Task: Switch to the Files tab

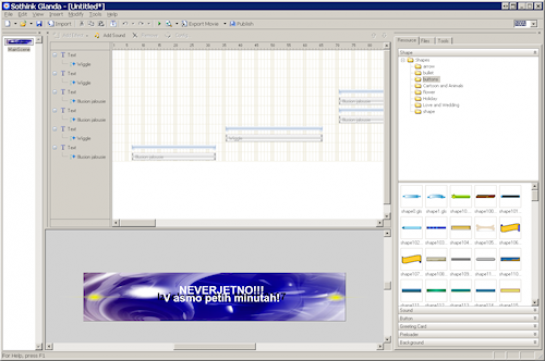Action: (425, 41)
